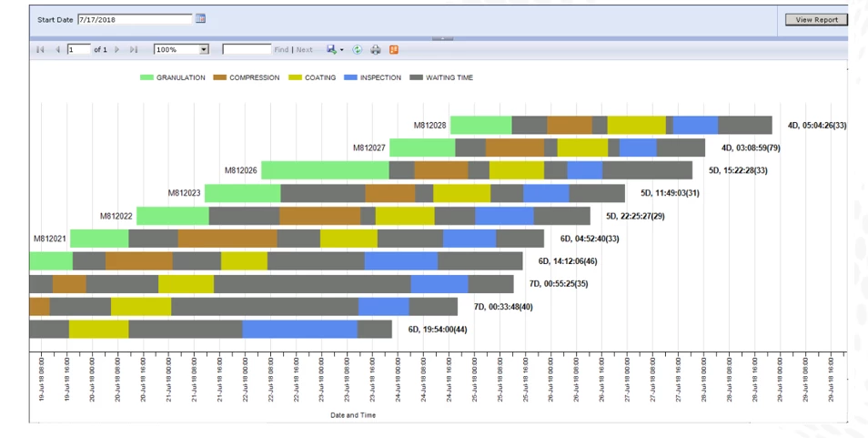Print the report
Viewport: 868px width, 438px height.
[376, 50]
